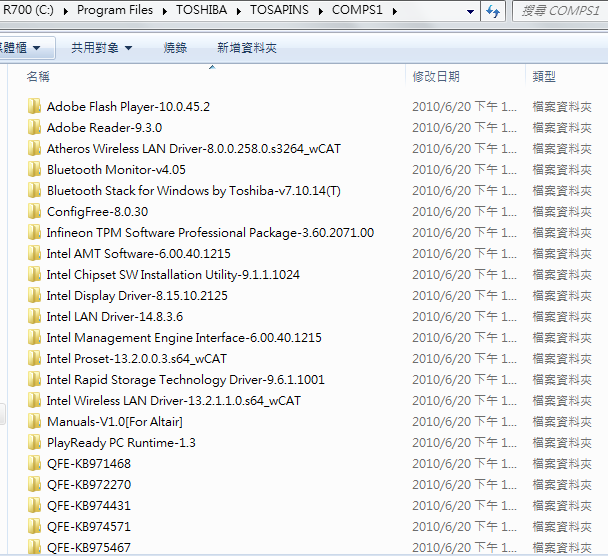The width and height of the screenshot is (608, 556).
Task: Select the ConfigFree-8.0.30 folder icon
Action: point(35,211)
